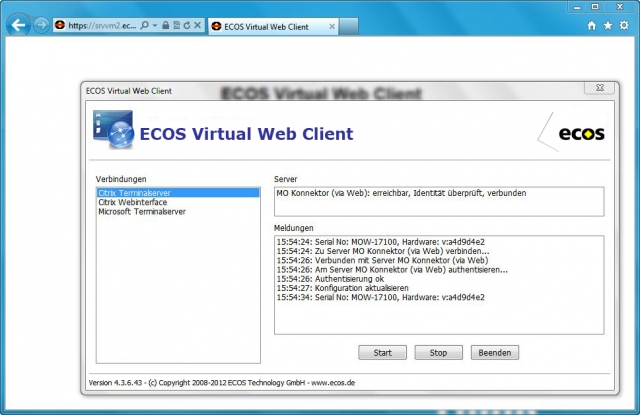Click the https address field

102,26
